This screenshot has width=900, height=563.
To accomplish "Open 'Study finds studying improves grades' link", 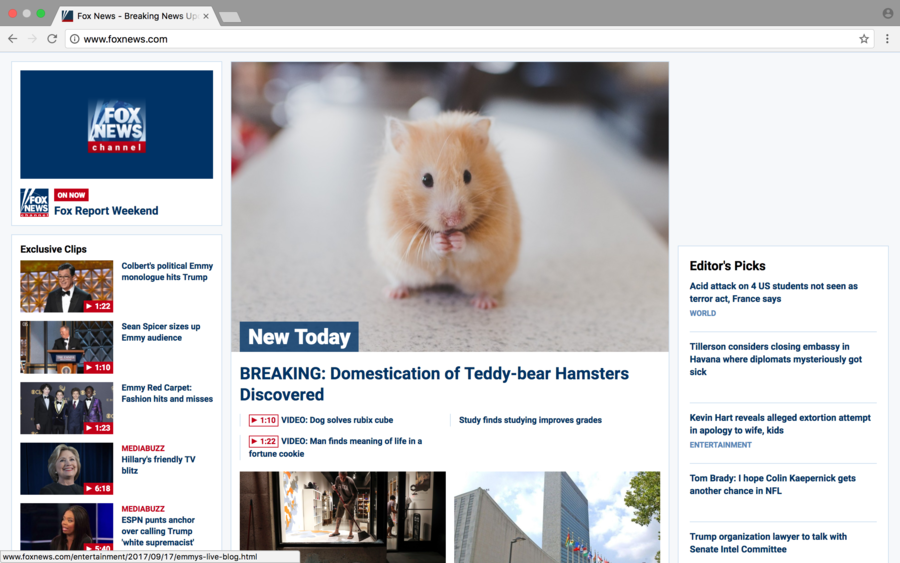I will (x=530, y=420).
